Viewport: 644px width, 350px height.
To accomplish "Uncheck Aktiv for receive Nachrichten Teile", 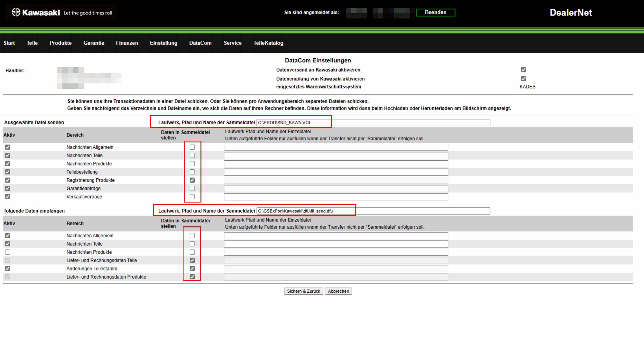I will click(x=8, y=244).
